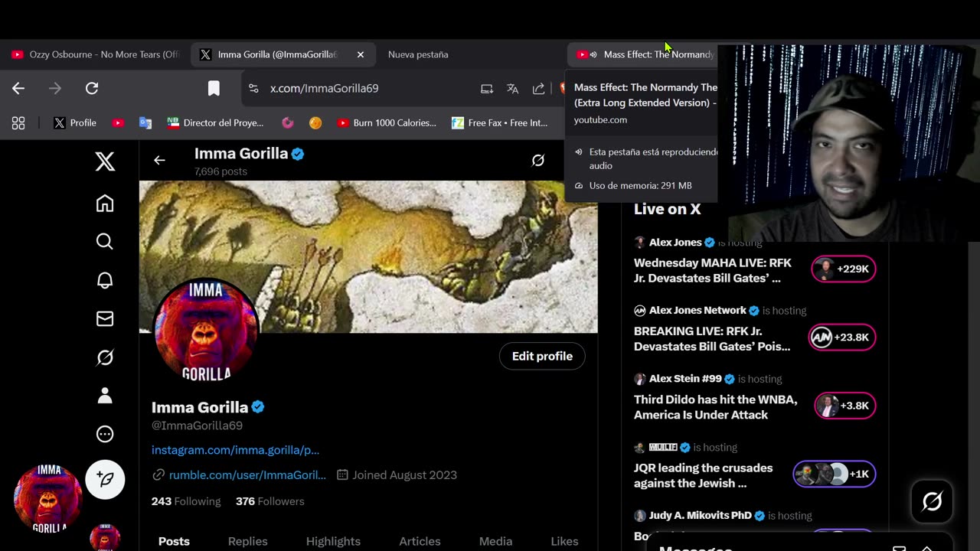The image size is (980, 551).
Task: Switch to Mass Effect Normandy tab
Action: click(658, 54)
